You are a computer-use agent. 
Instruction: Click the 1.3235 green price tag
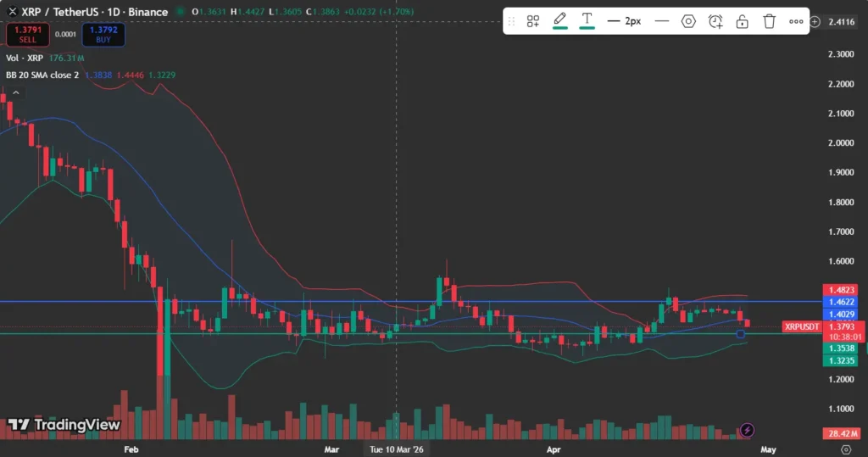841,360
